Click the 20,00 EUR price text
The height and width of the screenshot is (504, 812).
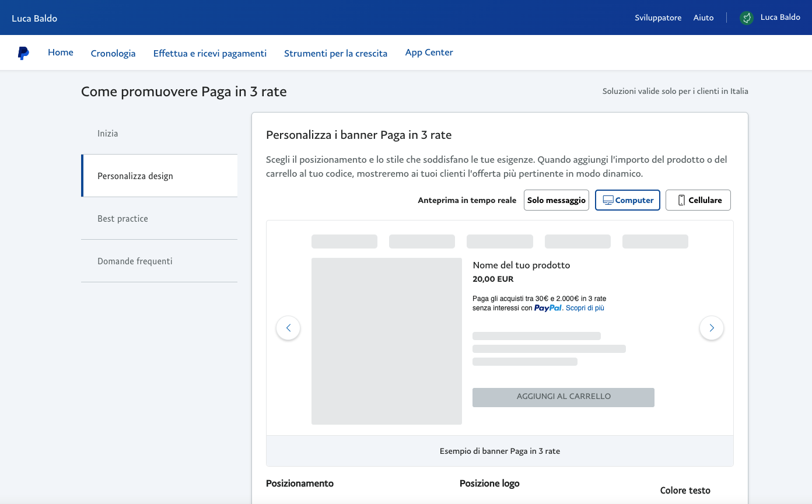click(x=493, y=279)
